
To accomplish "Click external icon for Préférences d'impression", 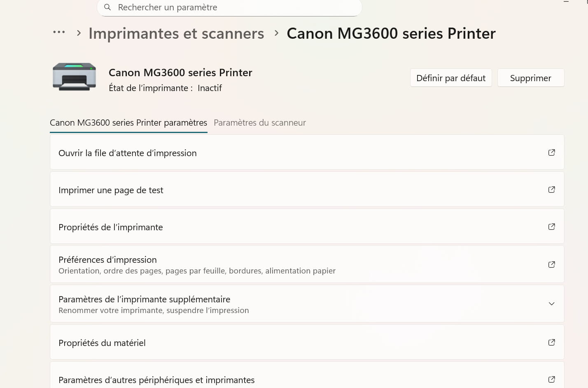I will point(551,264).
